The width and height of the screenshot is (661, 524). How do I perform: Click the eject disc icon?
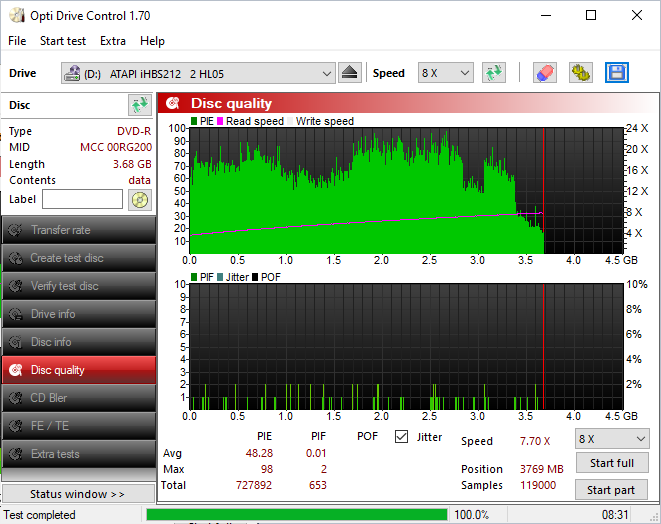[x=349, y=73]
